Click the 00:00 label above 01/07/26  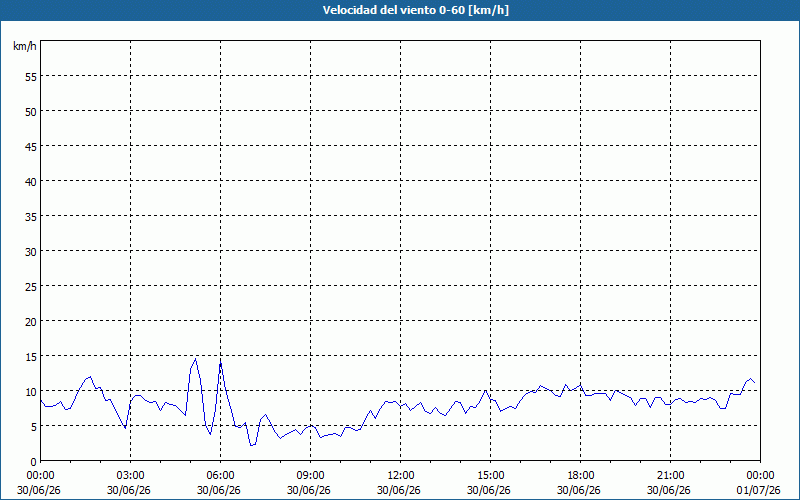(759, 476)
